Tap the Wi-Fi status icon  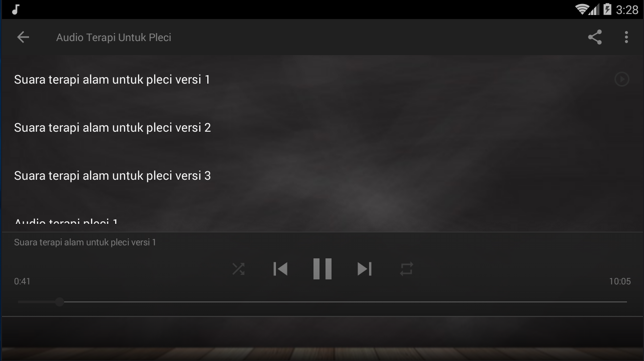tap(582, 9)
